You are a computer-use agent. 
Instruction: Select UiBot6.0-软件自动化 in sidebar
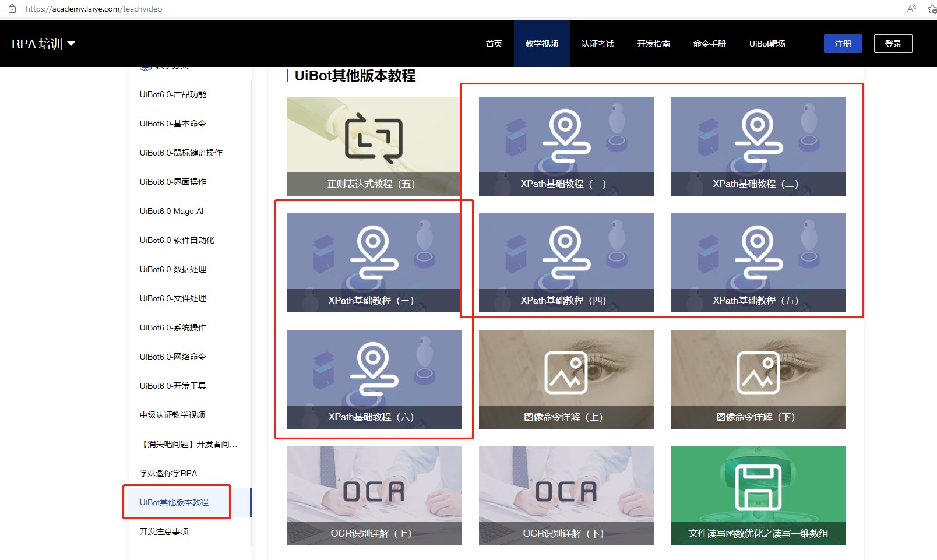(x=177, y=240)
